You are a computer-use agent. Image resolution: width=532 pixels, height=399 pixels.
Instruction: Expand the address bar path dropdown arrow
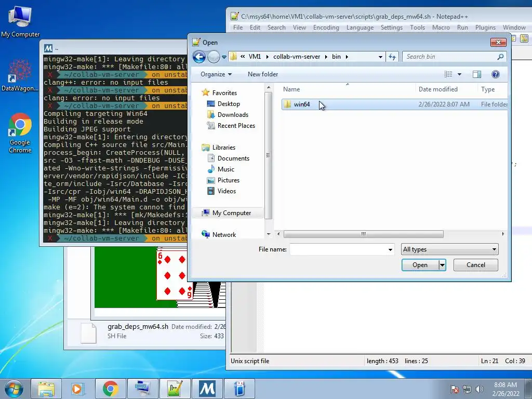click(380, 57)
